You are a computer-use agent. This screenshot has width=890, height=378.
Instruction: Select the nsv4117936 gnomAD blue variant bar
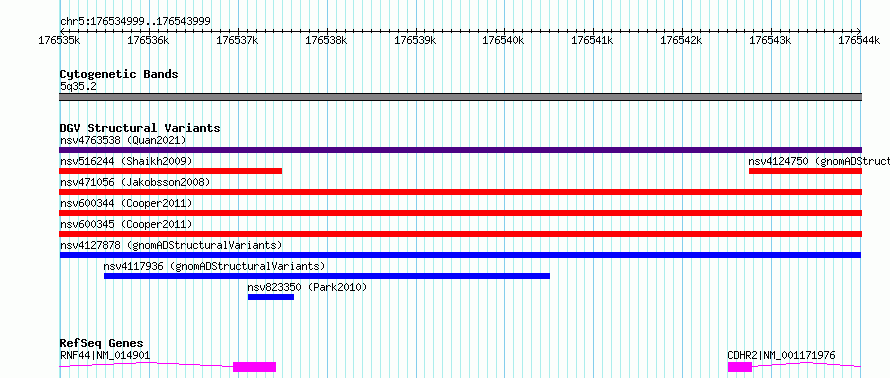coord(327,276)
